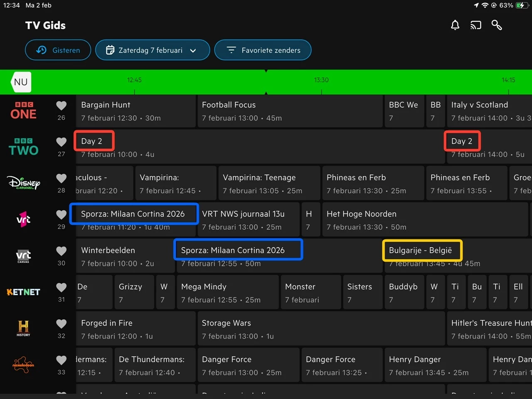Open Phineas en Ferb at 13:30
This screenshot has width=532, height=399.
click(373, 184)
